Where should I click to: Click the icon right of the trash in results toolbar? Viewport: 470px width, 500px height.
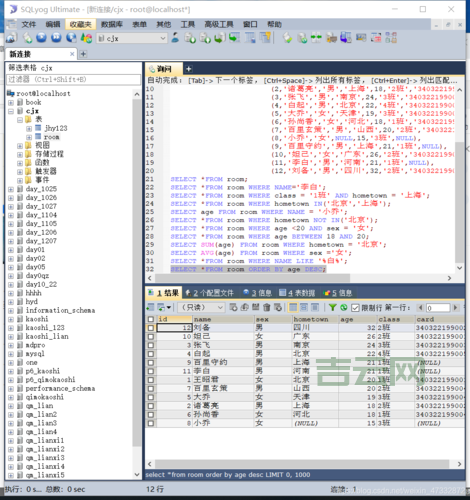point(278,307)
